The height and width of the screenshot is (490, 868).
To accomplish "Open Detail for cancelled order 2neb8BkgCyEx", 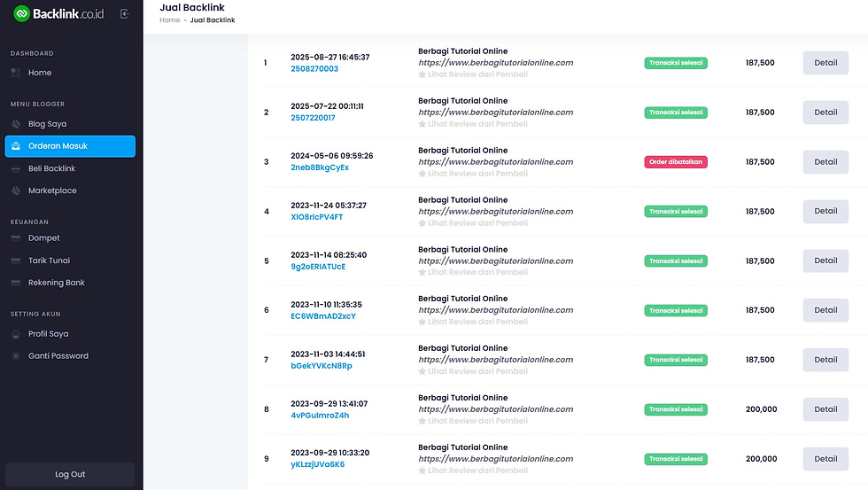I will pyautogui.click(x=825, y=161).
